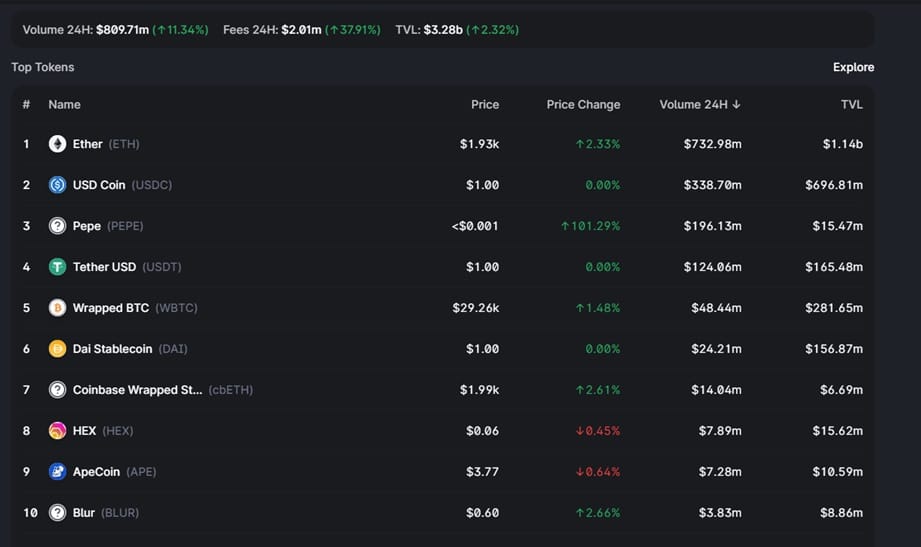Image resolution: width=921 pixels, height=547 pixels.
Task: Click Ether TVL $1.14b
Action: coord(843,144)
